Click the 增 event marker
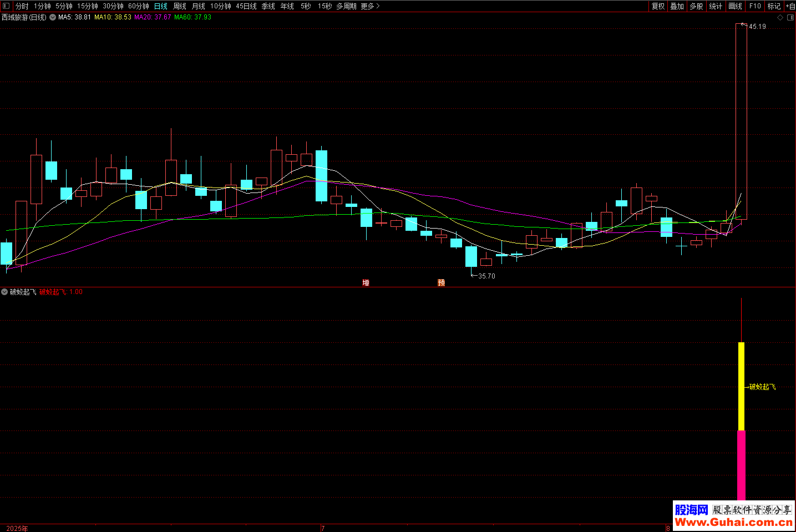 click(366, 283)
